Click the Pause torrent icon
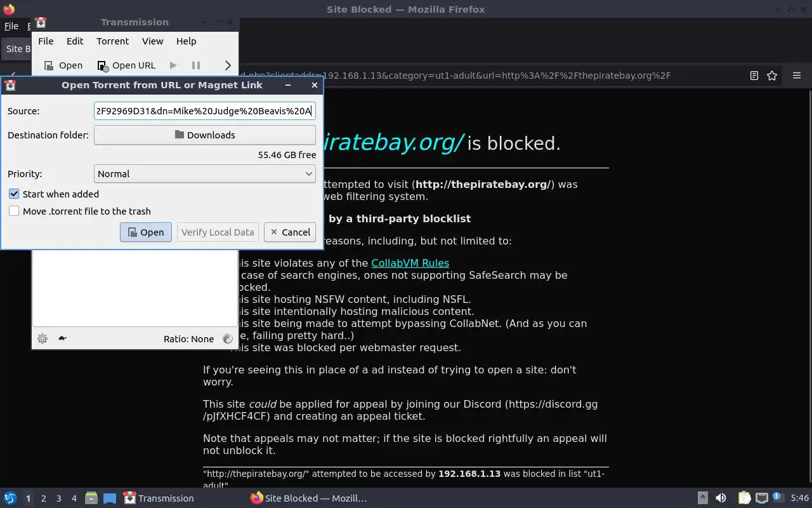 pyautogui.click(x=196, y=65)
